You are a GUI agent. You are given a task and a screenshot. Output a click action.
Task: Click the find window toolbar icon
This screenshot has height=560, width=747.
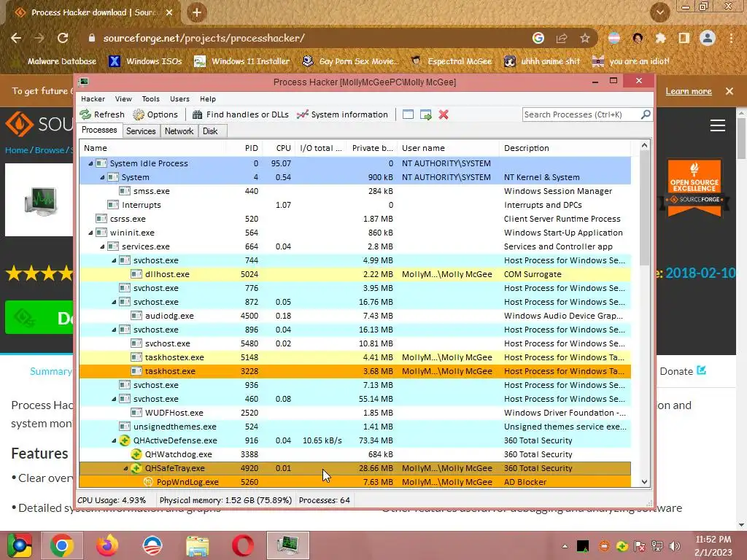pyautogui.click(x=408, y=114)
